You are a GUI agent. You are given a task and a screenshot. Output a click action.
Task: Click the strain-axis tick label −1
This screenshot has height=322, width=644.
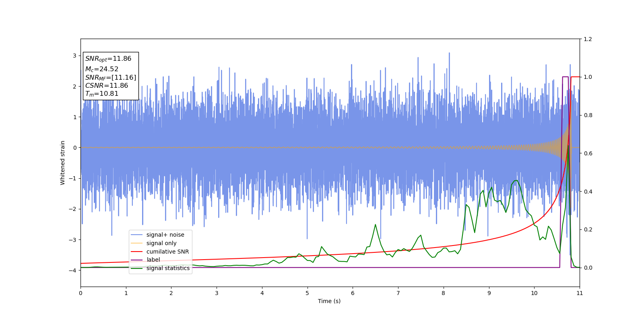pyautogui.click(x=72, y=178)
